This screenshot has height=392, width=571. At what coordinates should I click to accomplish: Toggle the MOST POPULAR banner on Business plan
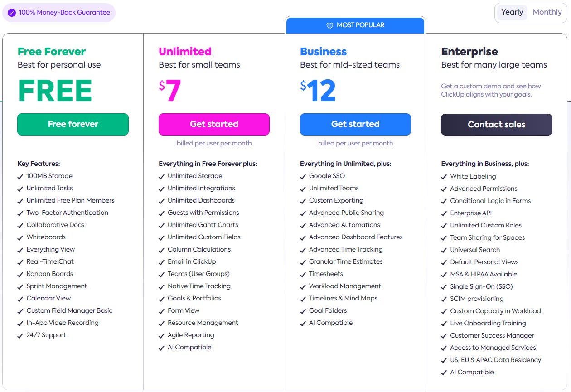point(355,25)
